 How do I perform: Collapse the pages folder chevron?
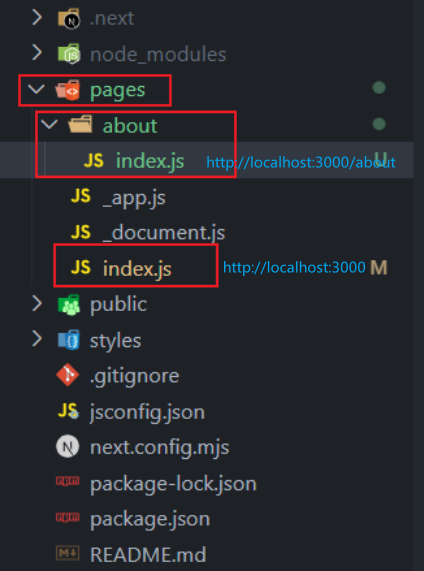coord(36,89)
